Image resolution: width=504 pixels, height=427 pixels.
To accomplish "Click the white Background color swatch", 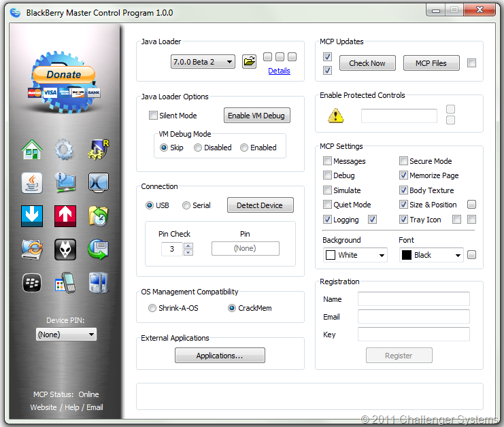I will [331, 255].
